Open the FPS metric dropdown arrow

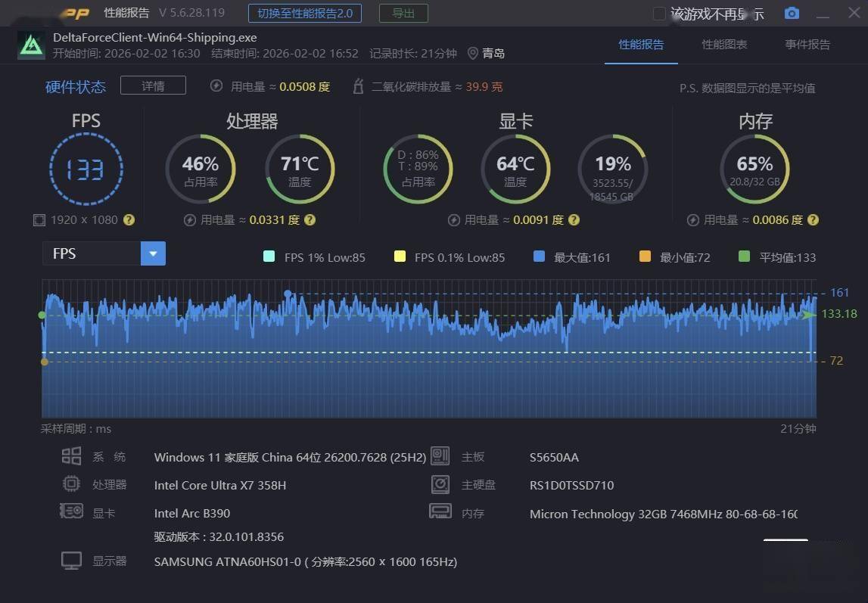(x=153, y=253)
